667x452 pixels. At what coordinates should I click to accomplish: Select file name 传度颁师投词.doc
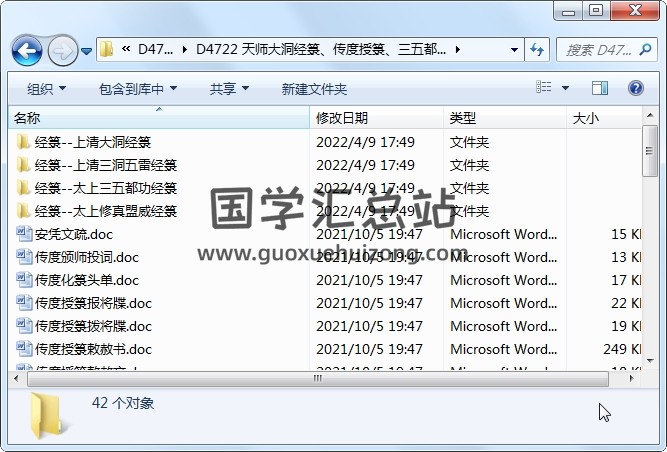click(87, 257)
